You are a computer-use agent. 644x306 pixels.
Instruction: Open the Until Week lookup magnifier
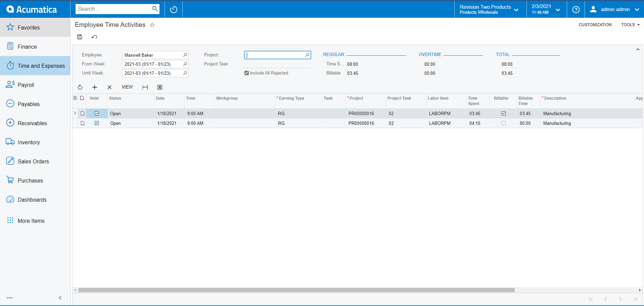185,73
